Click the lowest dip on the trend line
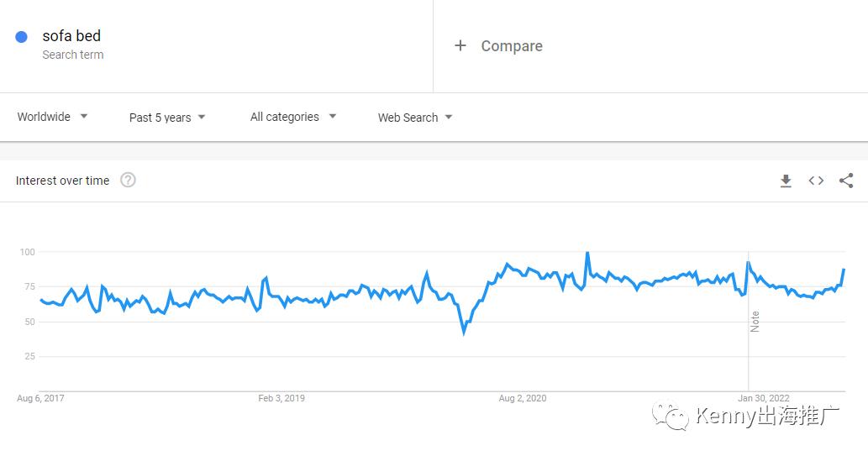Image resolution: width=868 pixels, height=456 pixels. tap(464, 332)
